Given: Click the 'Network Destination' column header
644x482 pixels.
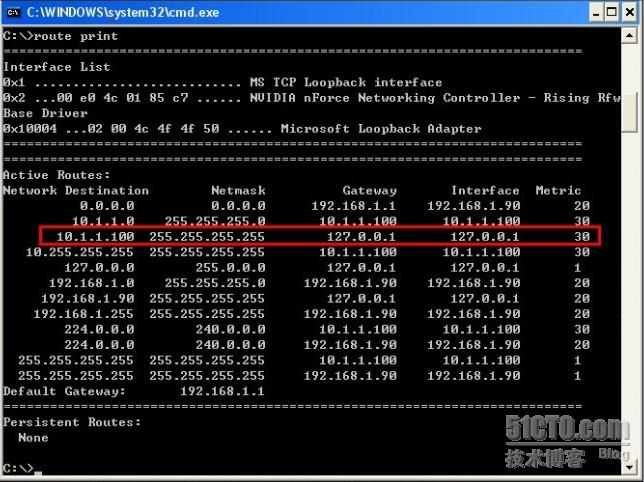Looking at the screenshot, I should click(x=76, y=191).
